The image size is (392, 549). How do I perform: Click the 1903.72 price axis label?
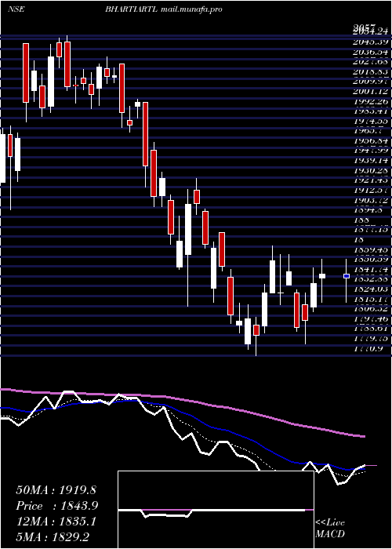pyautogui.click(x=371, y=200)
